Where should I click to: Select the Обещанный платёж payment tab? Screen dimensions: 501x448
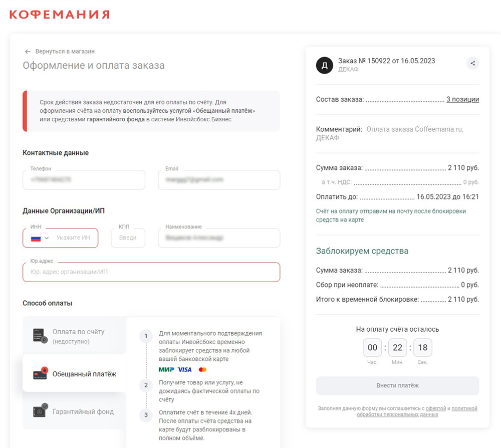[x=75, y=373]
